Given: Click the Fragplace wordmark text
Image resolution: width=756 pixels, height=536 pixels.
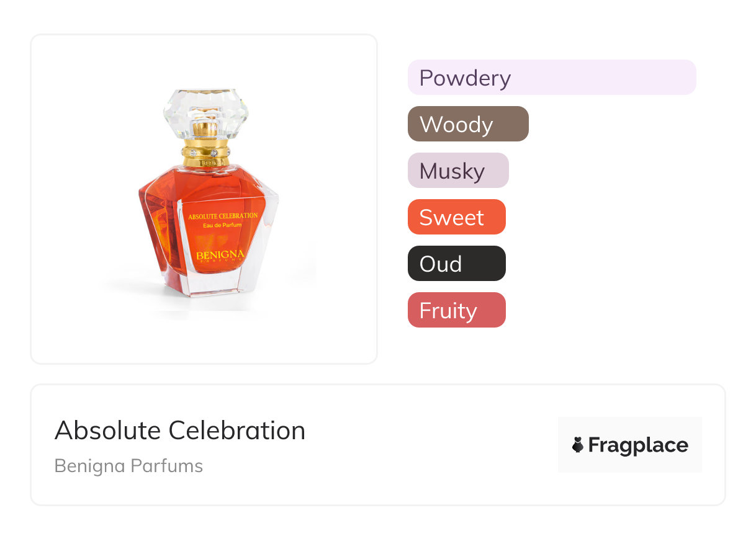Looking at the screenshot, I should pyautogui.click(x=638, y=445).
